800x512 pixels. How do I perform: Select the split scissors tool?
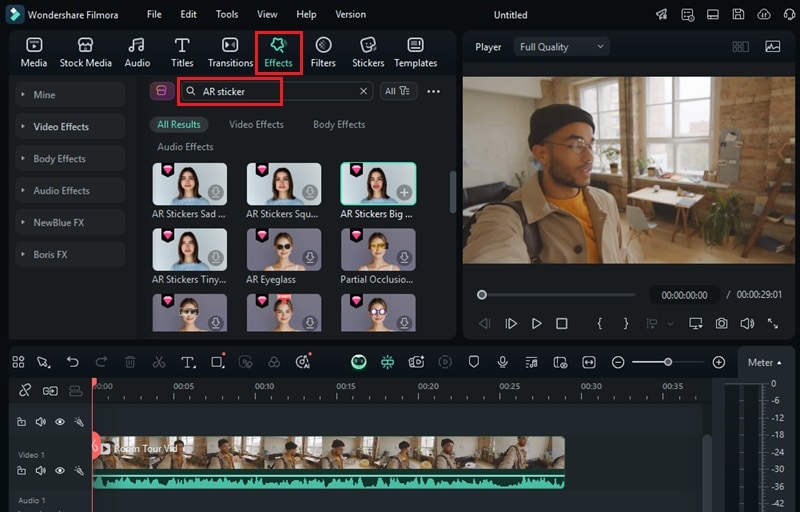[x=159, y=362]
